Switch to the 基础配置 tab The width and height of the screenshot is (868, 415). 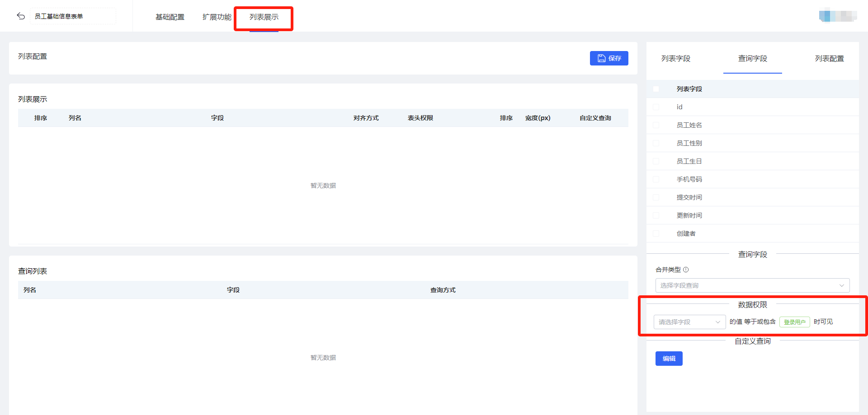click(170, 17)
